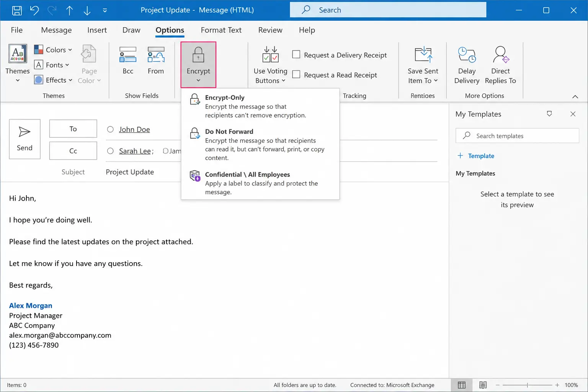Close the My Templates pane

point(573,114)
